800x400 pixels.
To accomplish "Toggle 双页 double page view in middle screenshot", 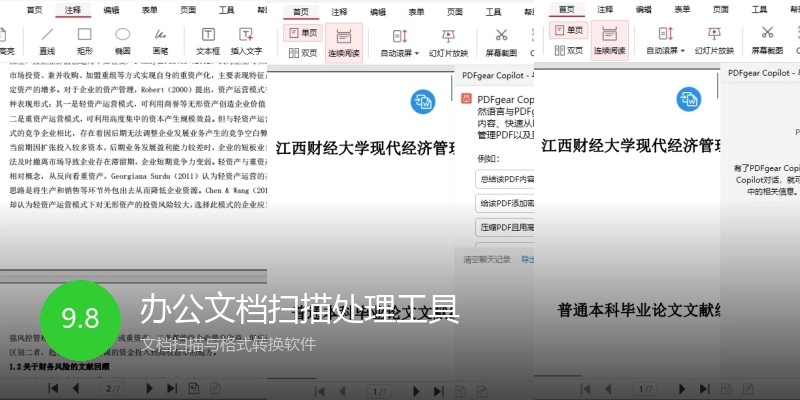I will click(303, 53).
